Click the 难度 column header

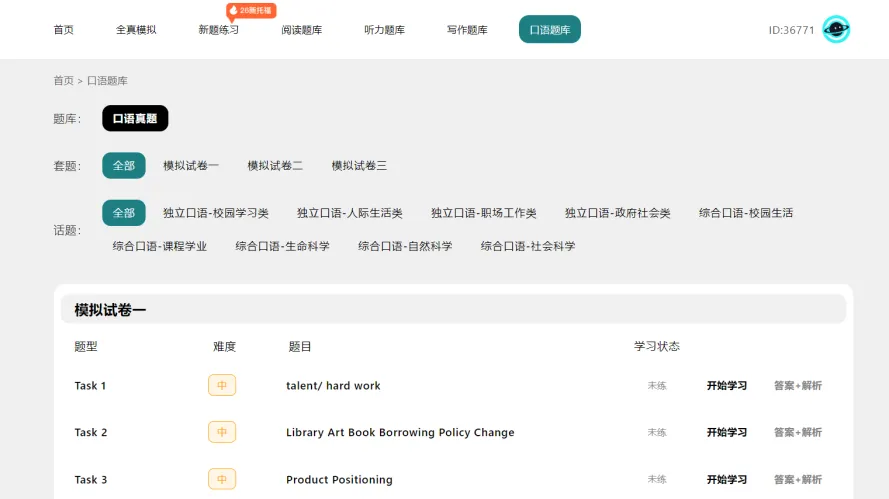coord(225,346)
